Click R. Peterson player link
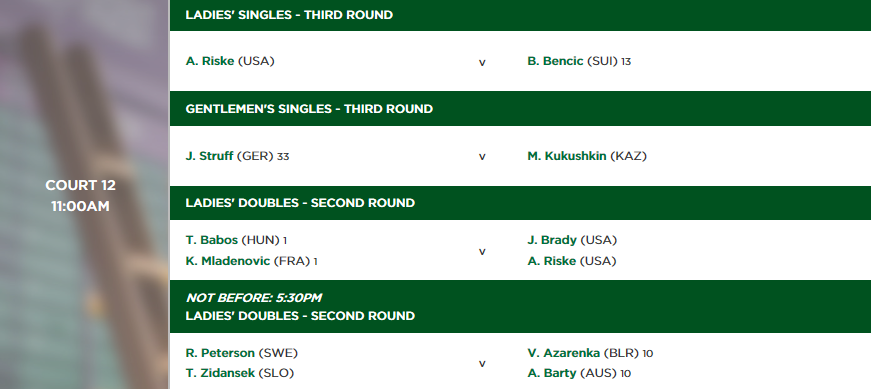Viewport: 871px width, 389px height. coord(220,353)
